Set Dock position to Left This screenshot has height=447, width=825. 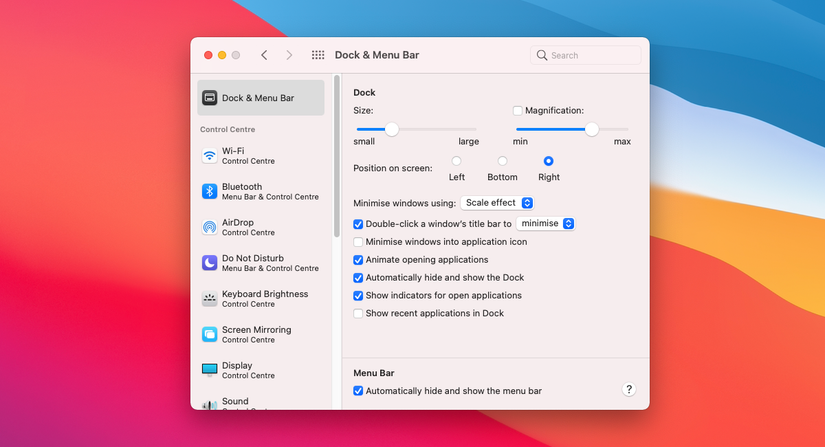click(x=457, y=161)
